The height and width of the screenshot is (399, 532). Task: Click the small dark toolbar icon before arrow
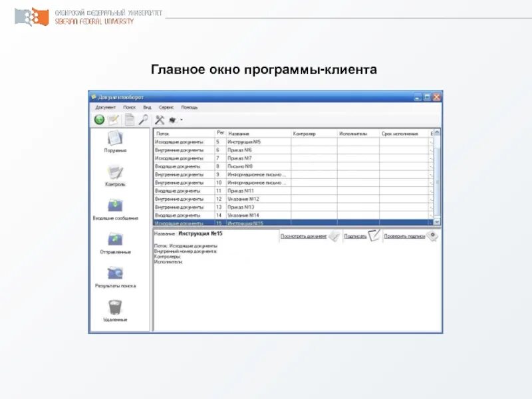click(x=173, y=120)
